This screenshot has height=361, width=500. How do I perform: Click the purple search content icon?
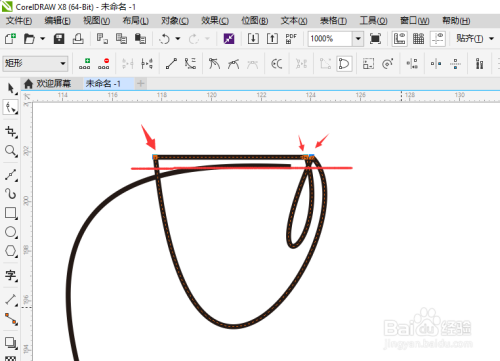tap(229, 39)
